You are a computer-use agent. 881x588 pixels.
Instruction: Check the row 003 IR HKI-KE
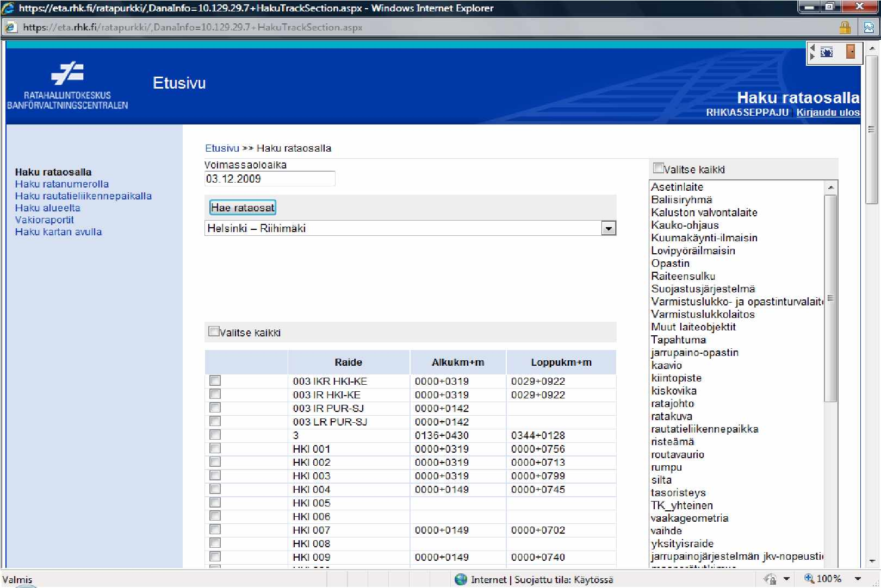click(x=215, y=395)
